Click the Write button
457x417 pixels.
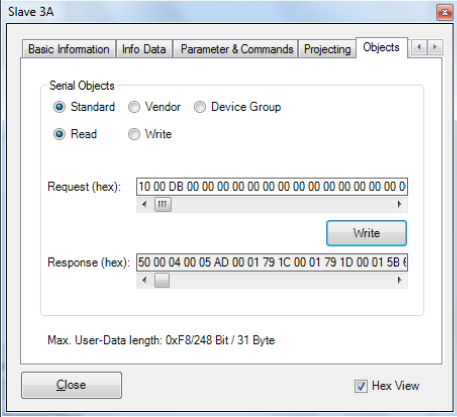[x=366, y=233]
